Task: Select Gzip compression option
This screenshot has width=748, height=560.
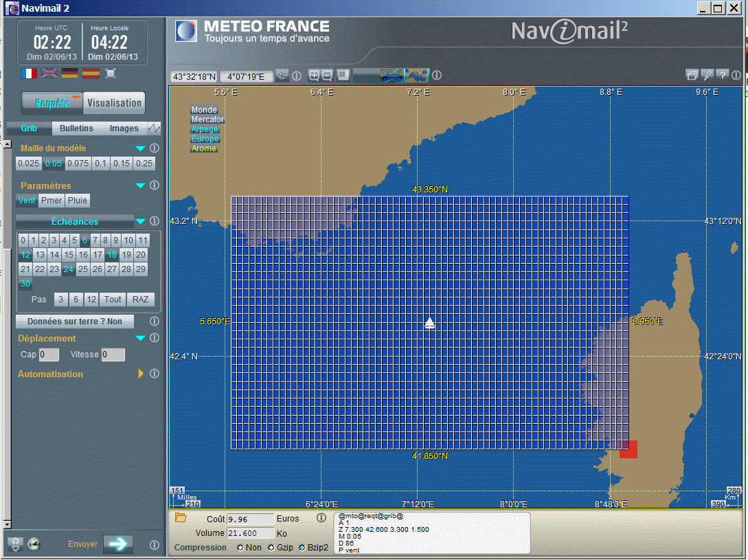Action: 271,548
